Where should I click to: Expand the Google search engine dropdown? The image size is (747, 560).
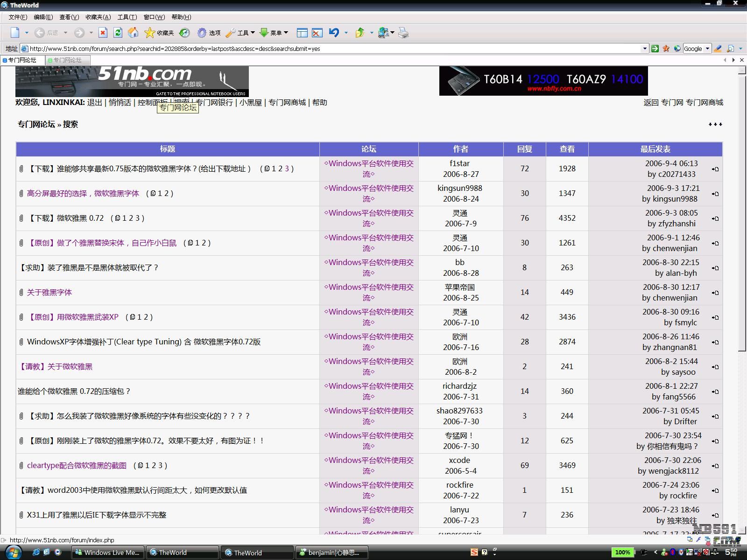point(707,49)
